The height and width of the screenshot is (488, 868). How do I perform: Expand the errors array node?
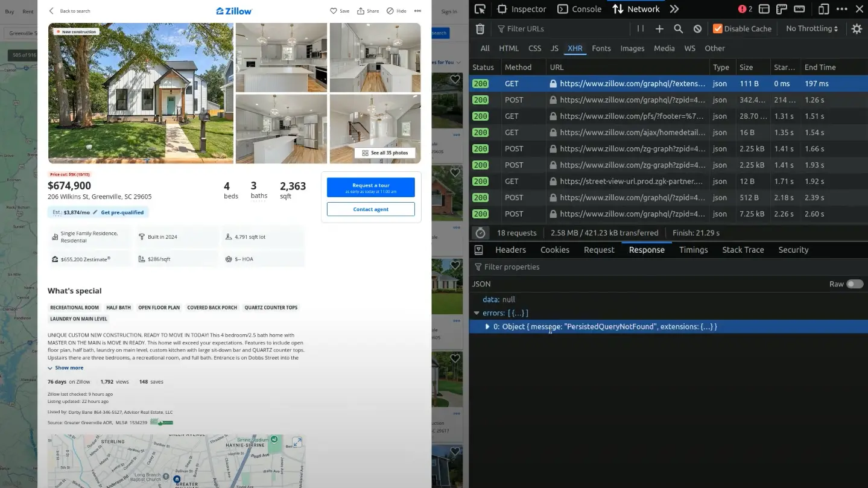point(477,313)
